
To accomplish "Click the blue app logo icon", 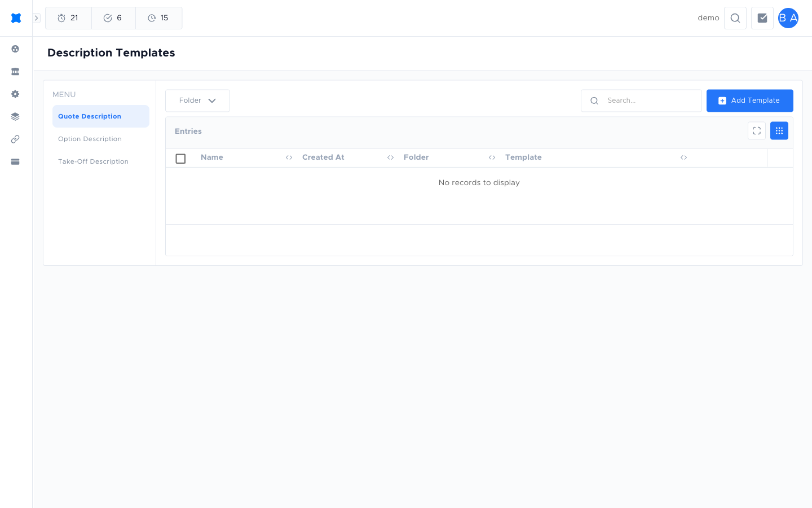I will (16, 18).
